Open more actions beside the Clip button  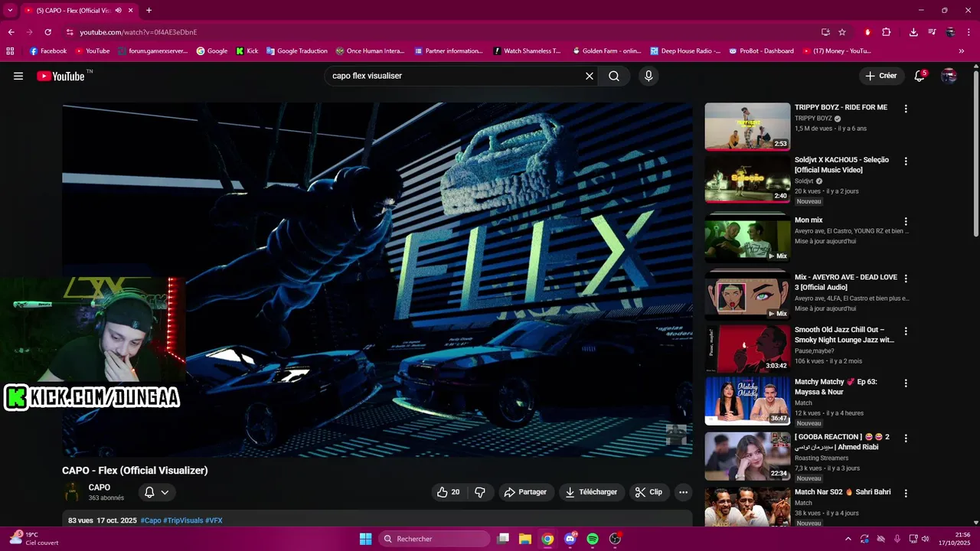click(x=683, y=492)
